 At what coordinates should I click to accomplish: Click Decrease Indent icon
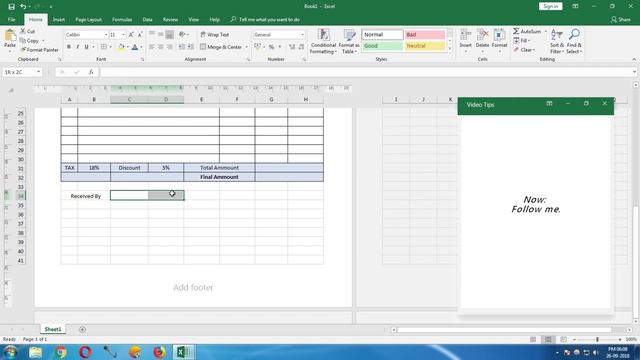click(182, 47)
